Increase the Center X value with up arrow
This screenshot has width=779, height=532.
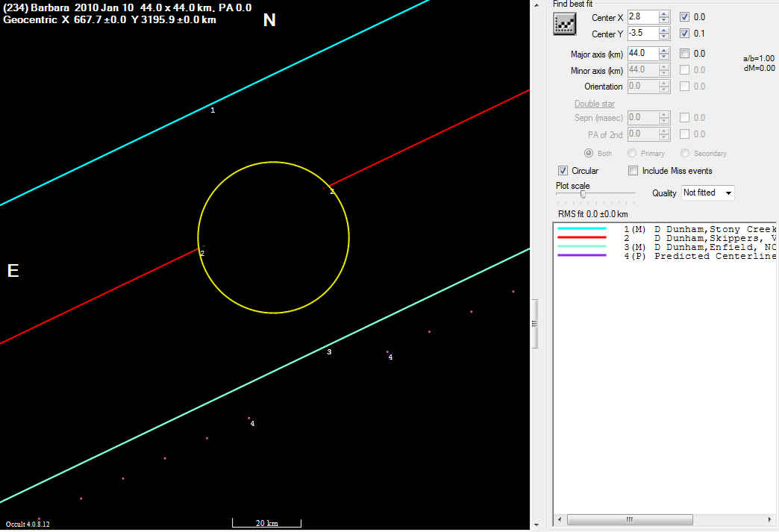click(x=664, y=14)
